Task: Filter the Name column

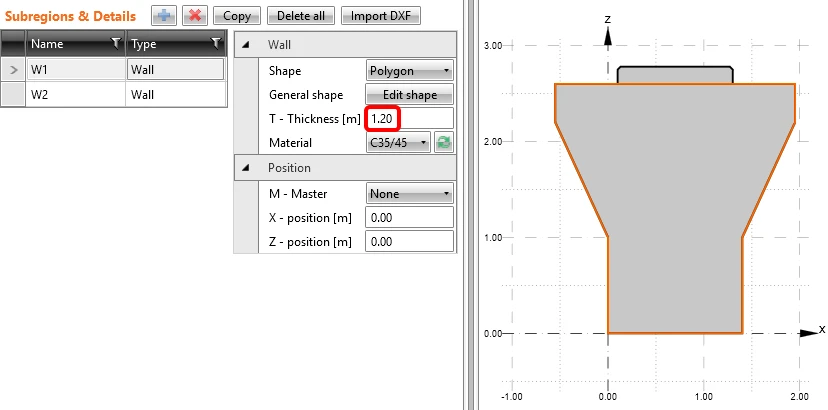Action: pyautogui.click(x=116, y=44)
